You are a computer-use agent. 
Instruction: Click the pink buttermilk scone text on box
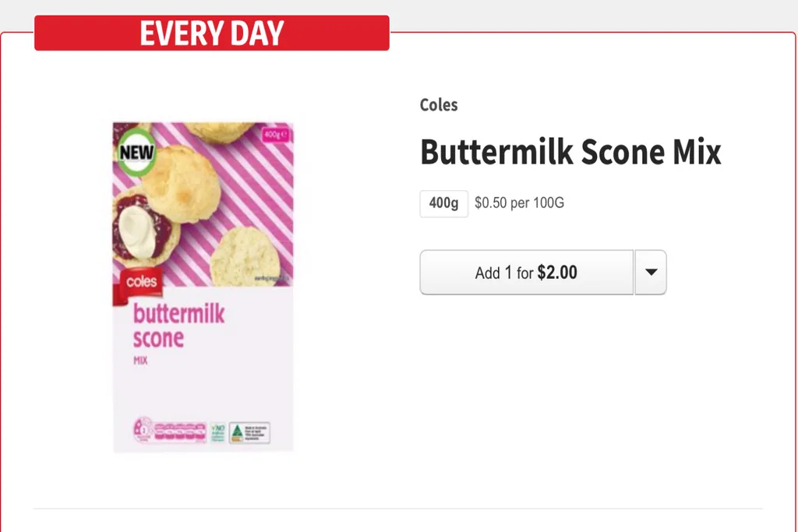coord(178,326)
